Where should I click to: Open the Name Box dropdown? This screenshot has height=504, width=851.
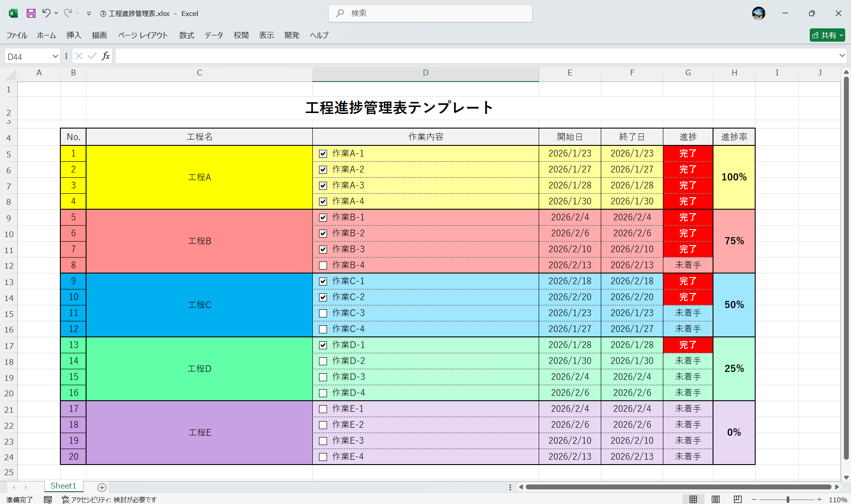(x=55, y=56)
